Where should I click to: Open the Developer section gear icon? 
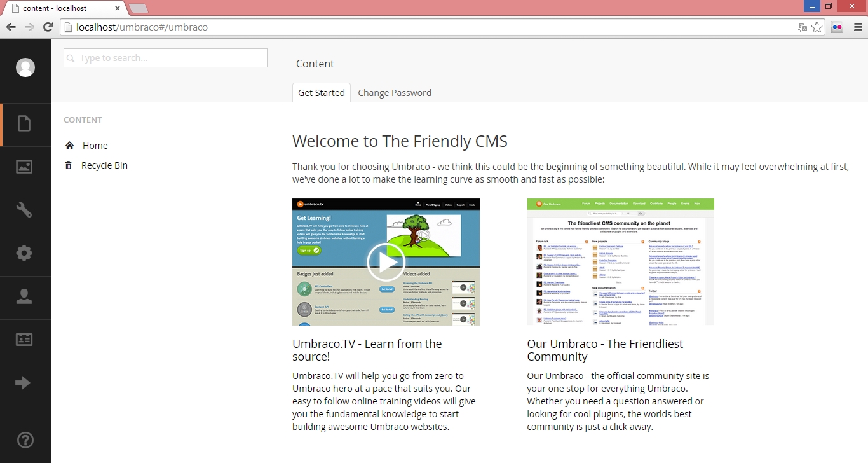24,253
